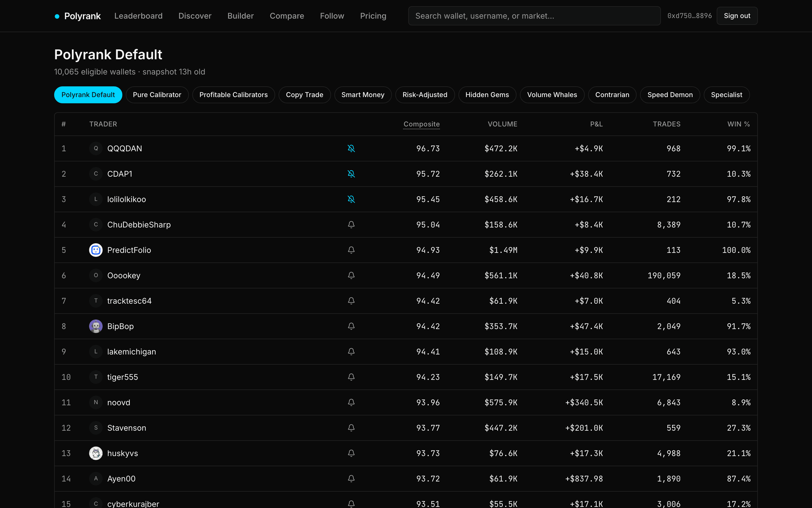This screenshot has width=812, height=508.
Task: Click wallet address 0xd750…8896
Action: 689,16
